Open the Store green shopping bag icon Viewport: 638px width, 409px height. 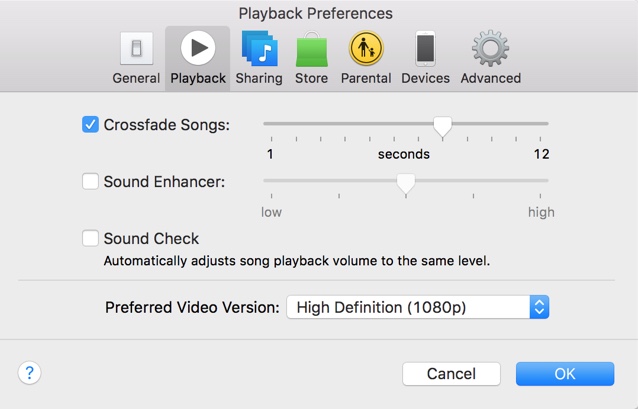point(312,49)
